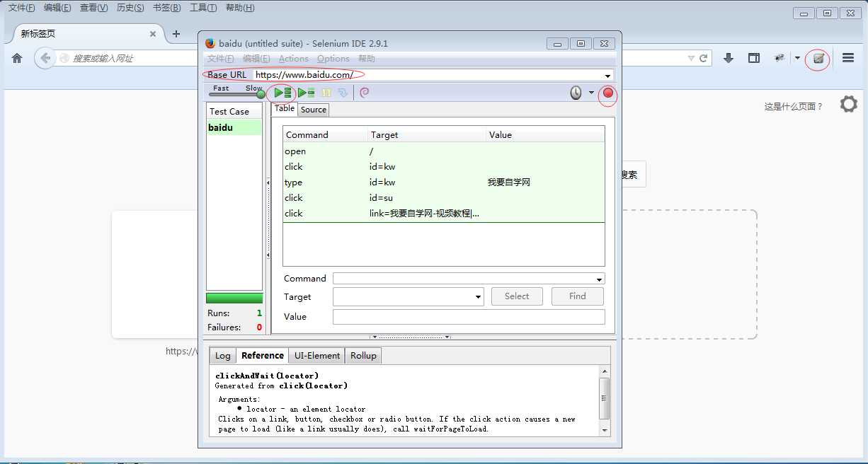The width and height of the screenshot is (868, 464).
Task: Open Firefox URL history dropdown triangle
Action: (x=691, y=59)
